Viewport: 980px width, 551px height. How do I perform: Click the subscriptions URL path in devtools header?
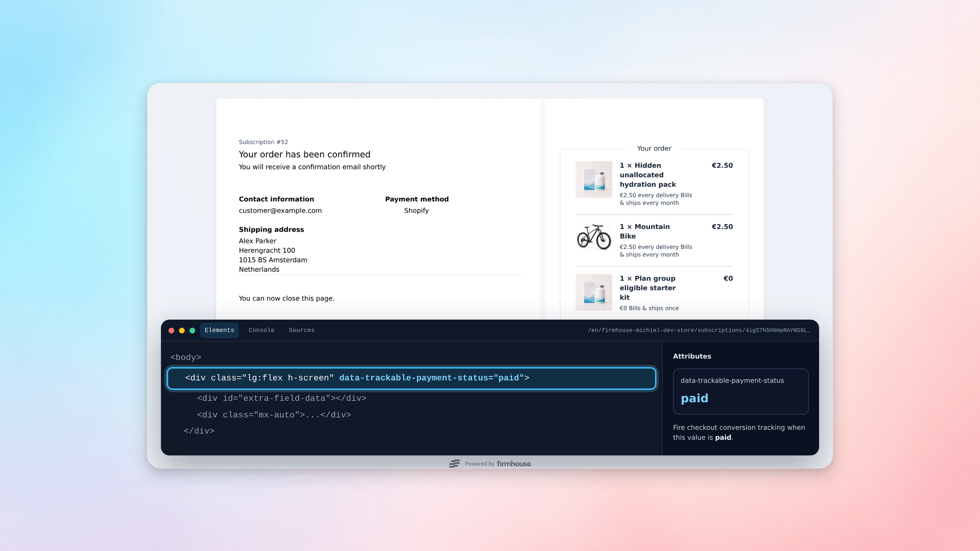pos(699,330)
